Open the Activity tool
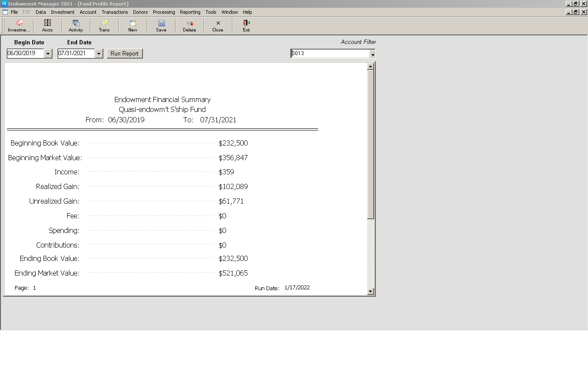This screenshot has height=366, width=588. (x=76, y=26)
